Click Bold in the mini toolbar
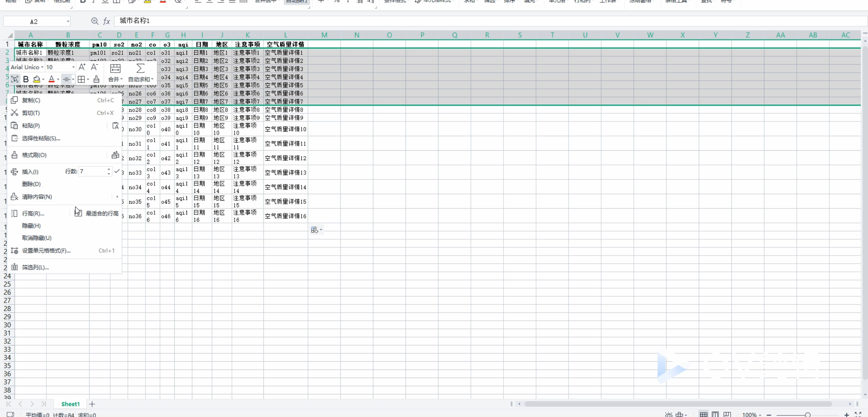This screenshot has width=868, height=417. [x=26, y=79]
